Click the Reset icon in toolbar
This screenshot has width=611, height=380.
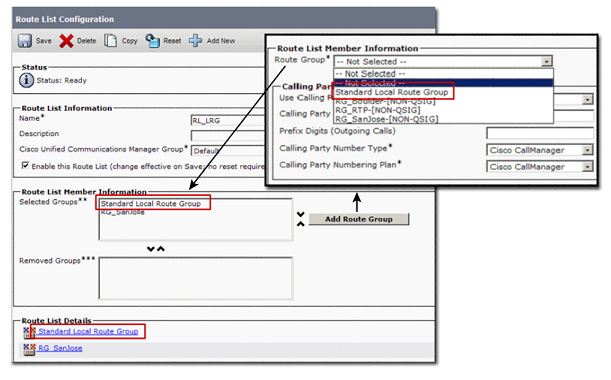pyautogui.click(x=152, y=41)
